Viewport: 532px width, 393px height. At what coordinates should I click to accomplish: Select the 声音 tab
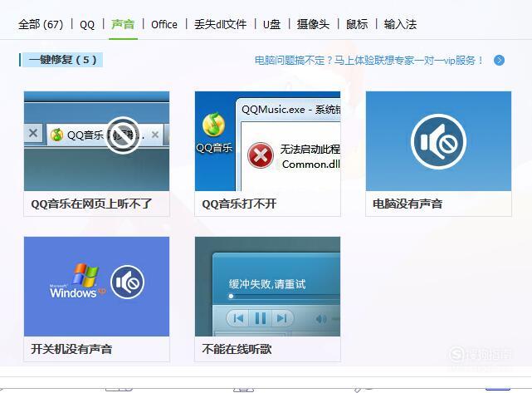point(123,24)
